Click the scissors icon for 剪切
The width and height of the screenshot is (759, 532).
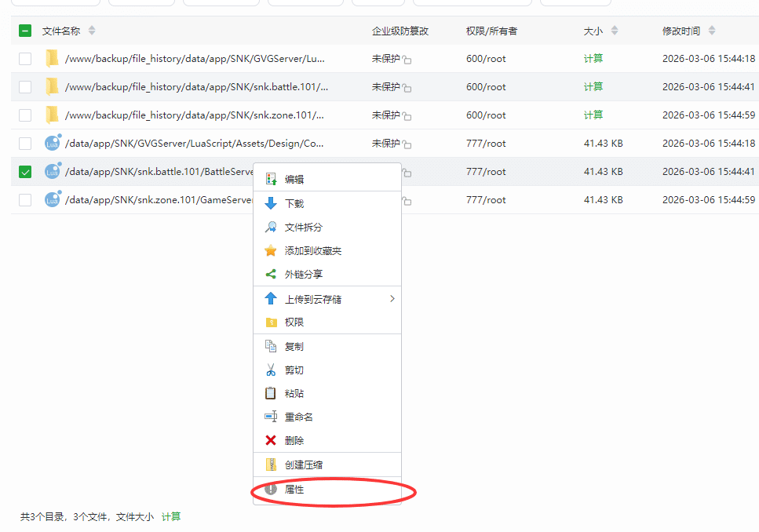tap(270, 370)
